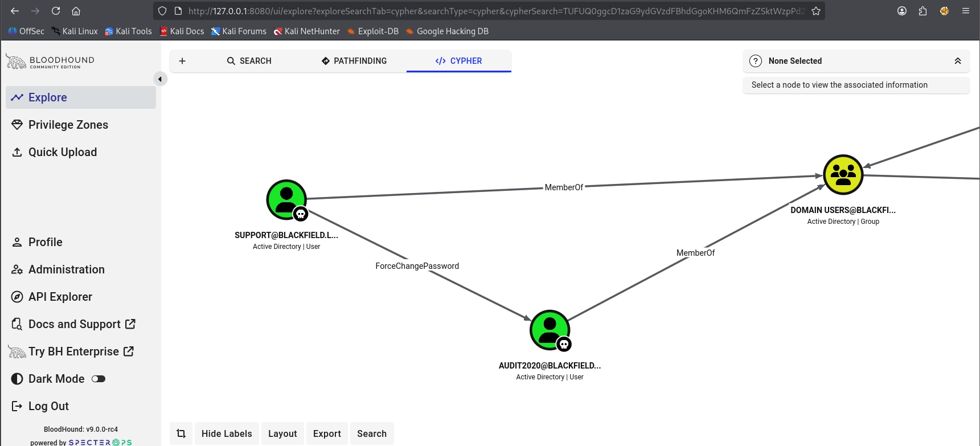
Task: Open Quick Upload
Action: click(81, 152)
